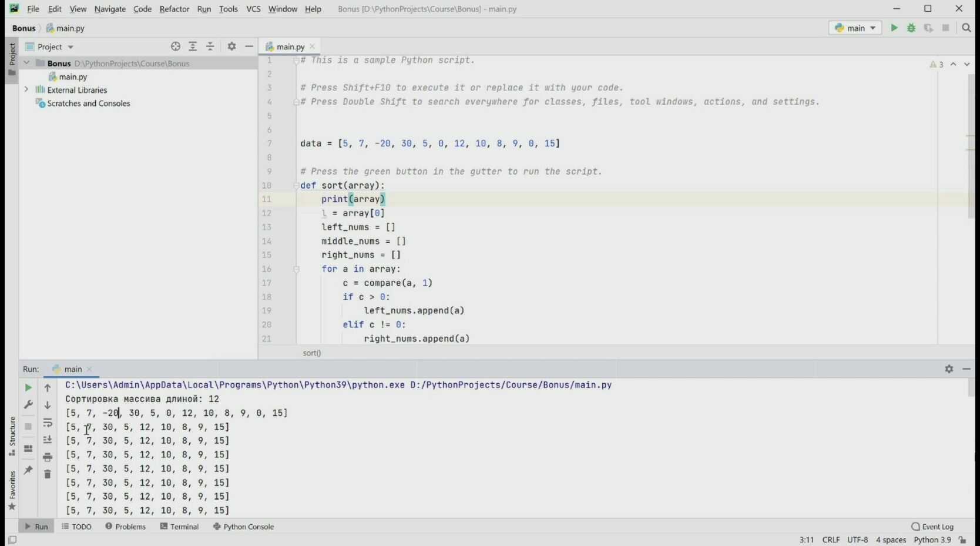Open the Favorites side tab
This screenshot has height=546, width=980.
point(12,490)
